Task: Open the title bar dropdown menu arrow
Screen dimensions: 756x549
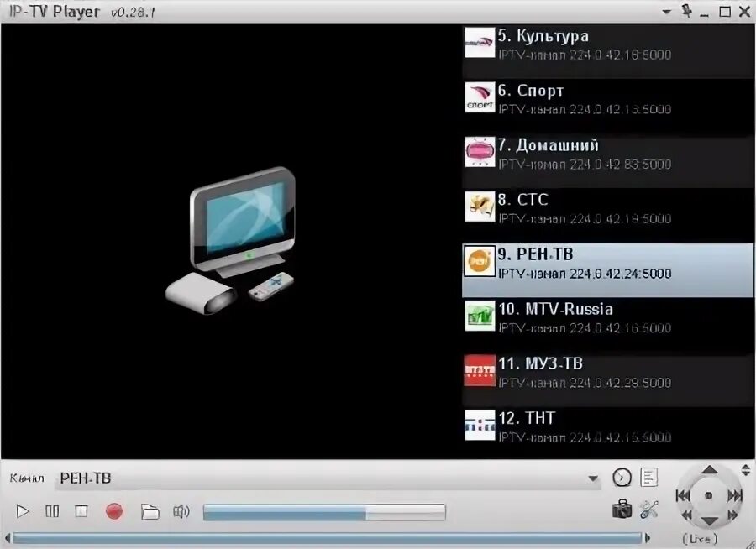Action: [667, 12]
